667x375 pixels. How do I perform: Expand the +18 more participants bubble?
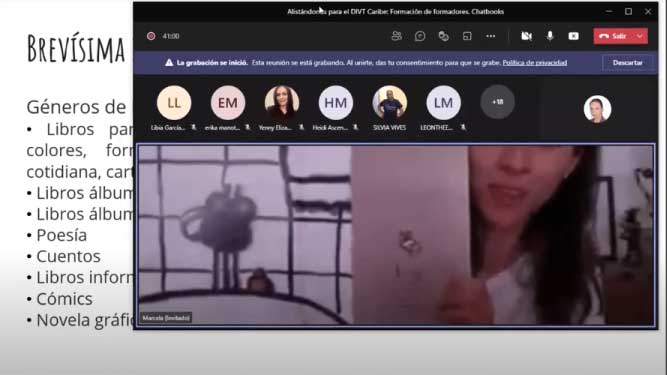tap(497, 102)
